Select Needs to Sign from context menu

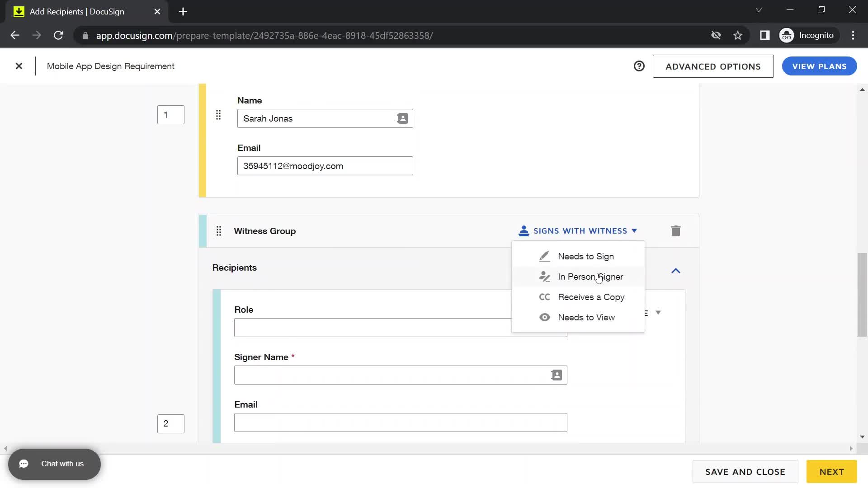tap(585, 256)
